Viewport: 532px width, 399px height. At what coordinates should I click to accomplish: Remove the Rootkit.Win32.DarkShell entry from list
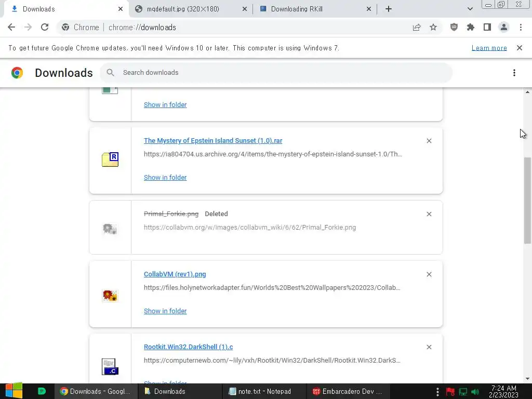(x=429, y=347)
